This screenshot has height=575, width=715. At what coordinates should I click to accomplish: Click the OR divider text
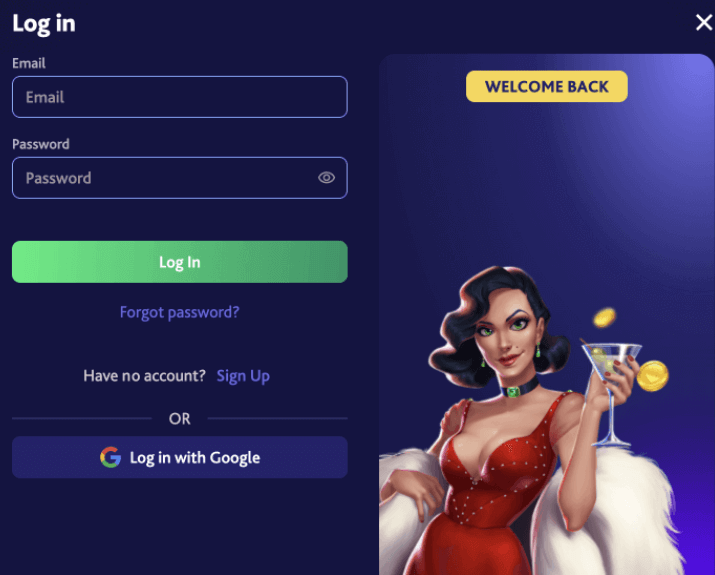tap(180, 419)
